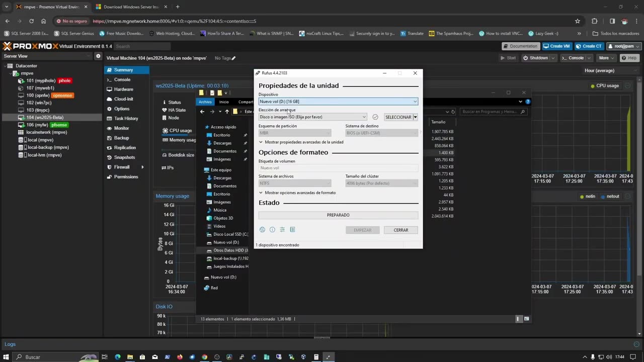Screen dimensions: 644x362
Task: Open a new browser tab with plus icon
Action: click(x=178, y=7)
